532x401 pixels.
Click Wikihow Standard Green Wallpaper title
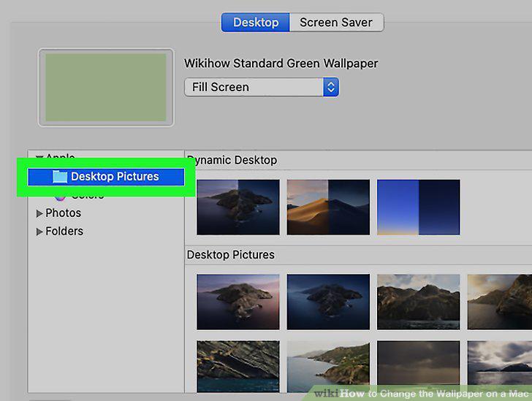tap(281, 64)
